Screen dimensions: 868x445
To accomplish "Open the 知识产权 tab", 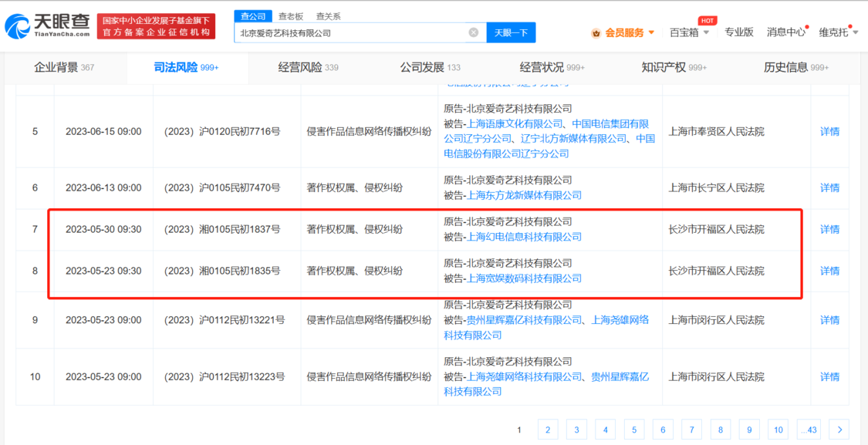I will click(x=674, y=68).
